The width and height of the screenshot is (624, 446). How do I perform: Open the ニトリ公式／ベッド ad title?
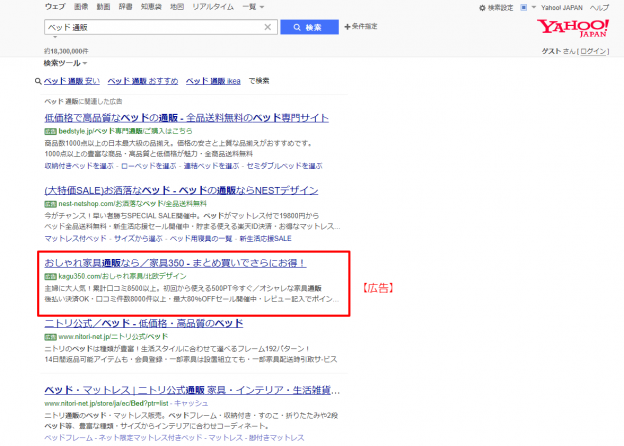[x=144, y=323]
